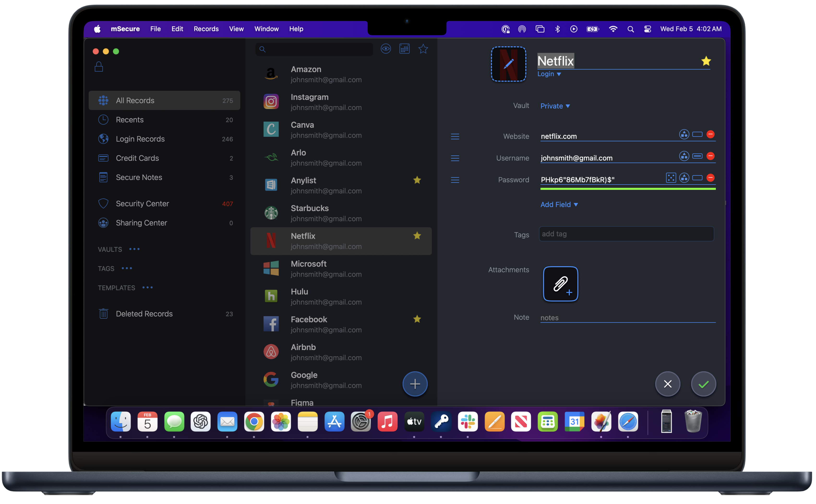Open the Login record type dropdown
The image size is (816, 504).
coord(549,74)
